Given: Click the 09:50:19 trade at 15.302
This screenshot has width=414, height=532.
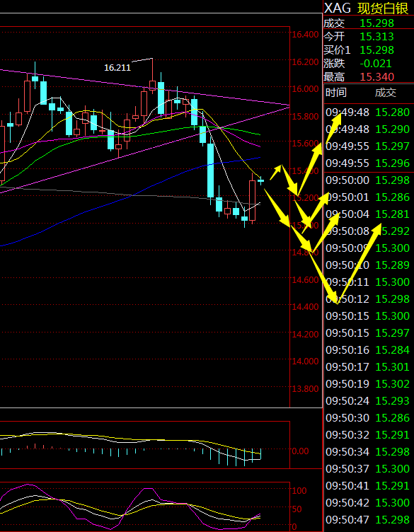Looking at the screenshot, I should (369, 383).
